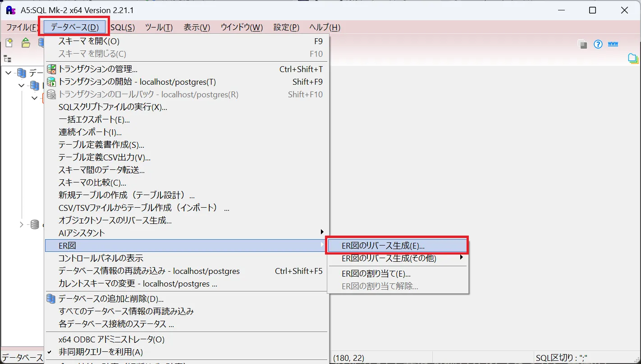Screen dimensions: 641x364
Task: Open the ウインドウ(W) menu
Action: point(242,27)
